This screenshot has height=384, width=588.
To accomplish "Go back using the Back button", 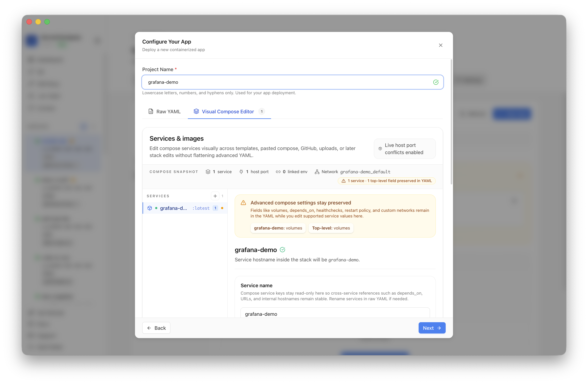I will 156,328.
